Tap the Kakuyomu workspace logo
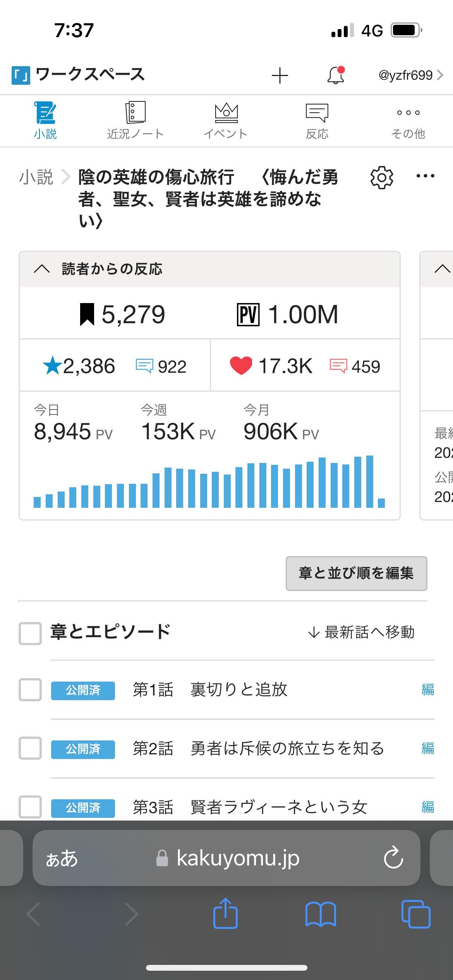This screenshot has height=980, width=453. pos(21,75)
